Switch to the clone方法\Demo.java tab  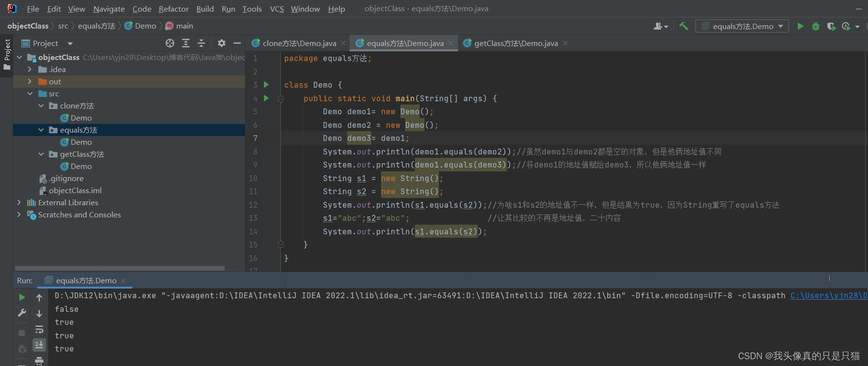tap(299, 43)
